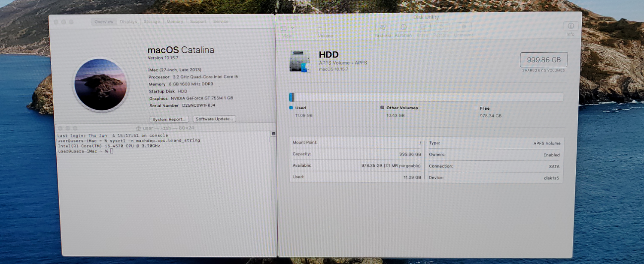Image resolution: width=644 pixels, height=264 pixels.
Task: Switch to the Overview tab
Action: (104, 22)
